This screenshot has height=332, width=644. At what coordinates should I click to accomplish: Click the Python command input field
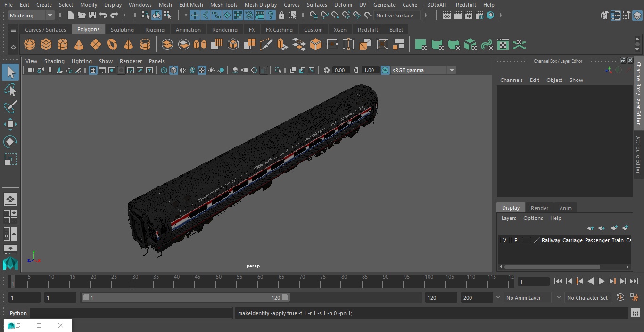pos(131,313)
